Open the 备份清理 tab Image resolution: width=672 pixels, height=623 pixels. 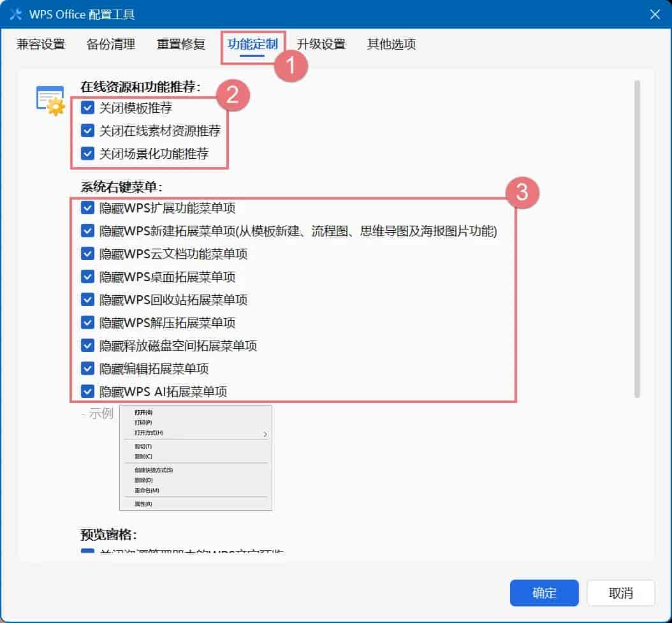[110, 44]
